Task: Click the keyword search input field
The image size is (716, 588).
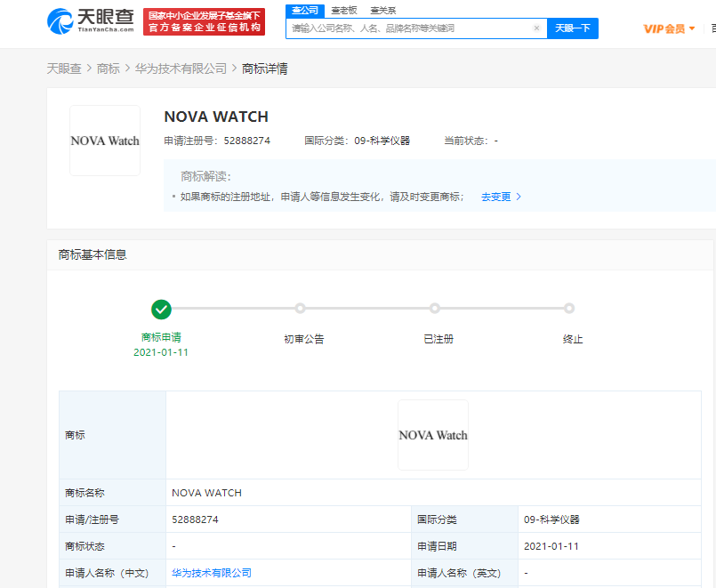Action: [409, 28]
